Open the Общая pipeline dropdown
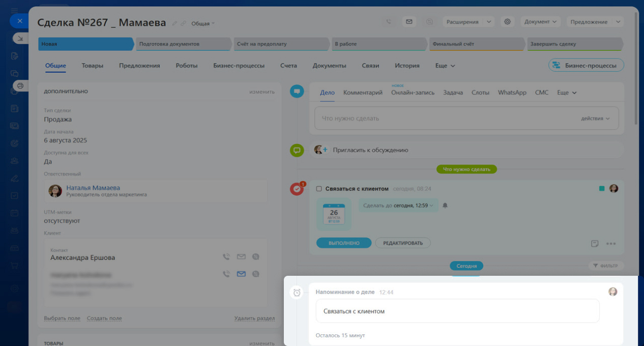This screenshot has height=346, width=644. coord(203,23)
